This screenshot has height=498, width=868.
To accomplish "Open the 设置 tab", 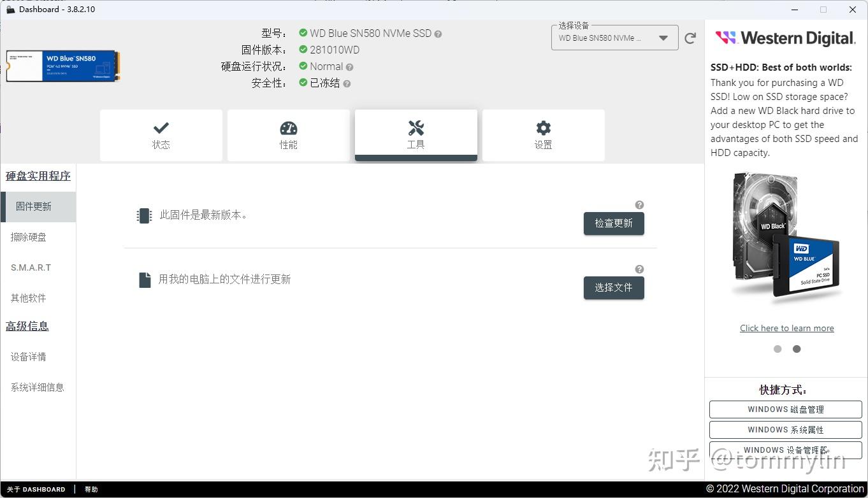I will [544, 135].
